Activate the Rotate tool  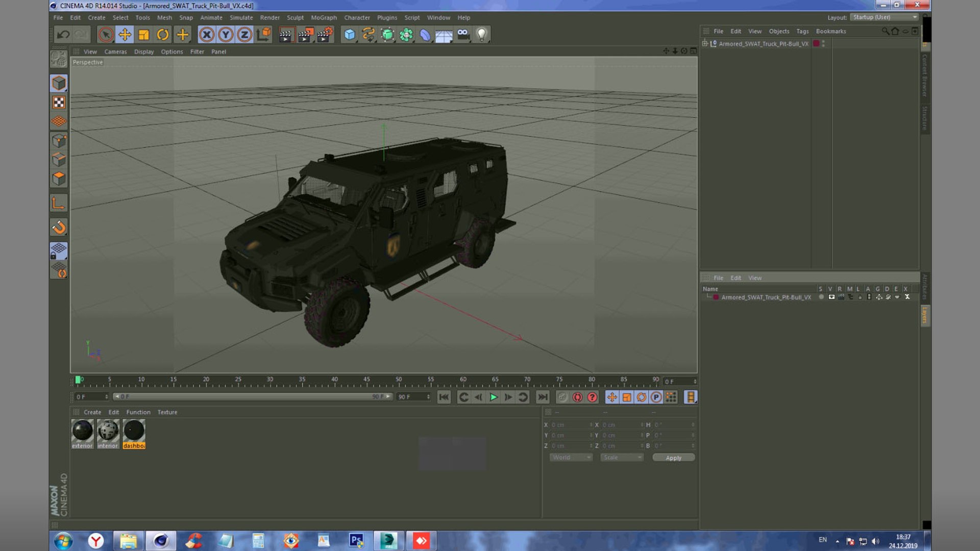pos(163,35)
